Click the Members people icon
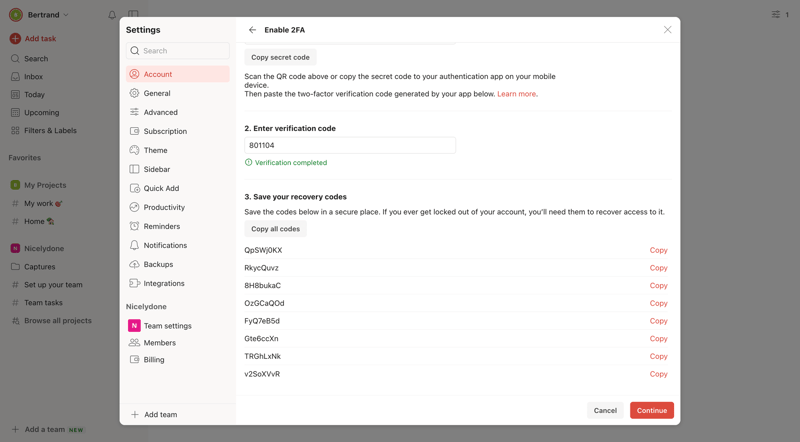This screenshot has height=442, width=800. [x=134, y=342]
